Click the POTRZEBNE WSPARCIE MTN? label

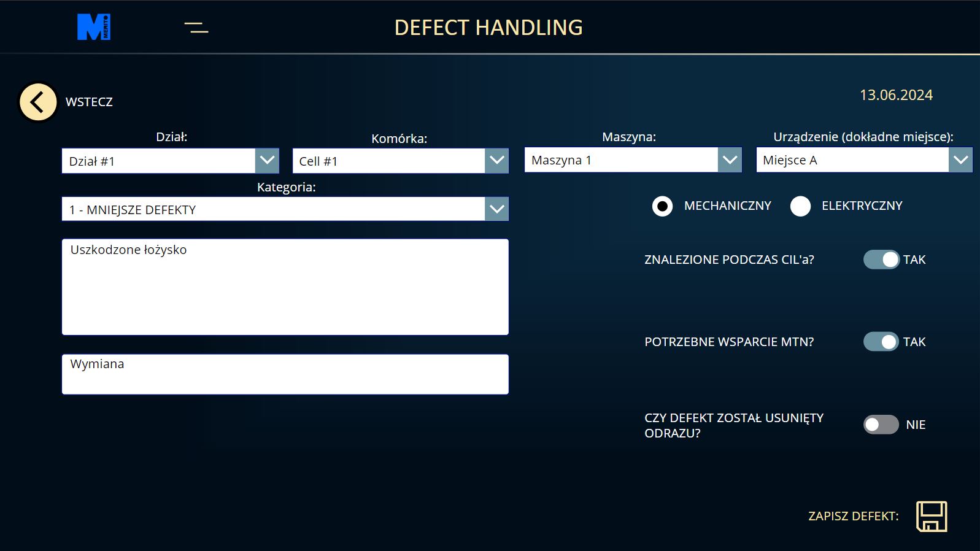pos(729,342)
